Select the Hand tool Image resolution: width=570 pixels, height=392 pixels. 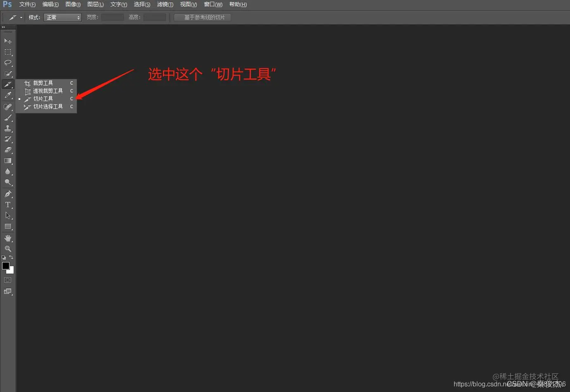(x=8, y=238)
